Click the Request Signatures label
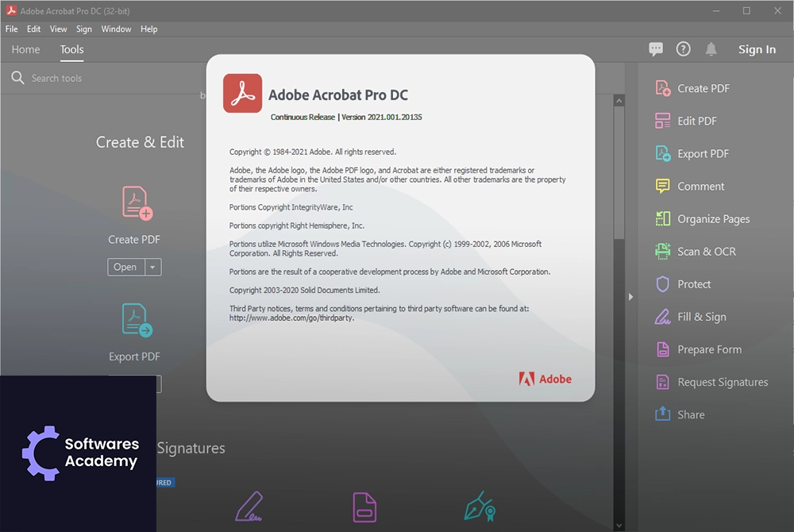794x532 pixels. pos(723,382)
